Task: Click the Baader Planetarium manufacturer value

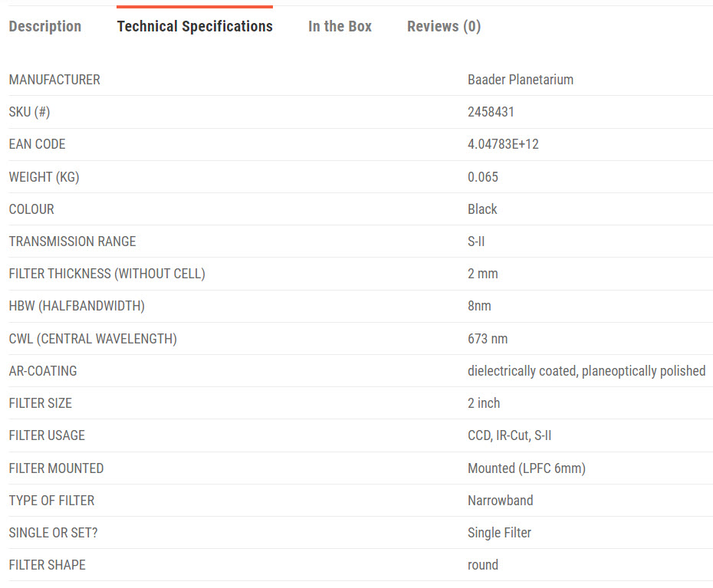Action: click(x=521, y=80)
